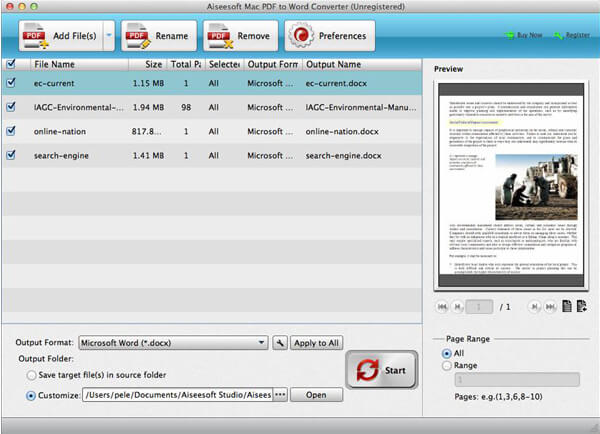600x434 pixels.
Task: Click the customize output path field
Action: click(x=178, y=395)
